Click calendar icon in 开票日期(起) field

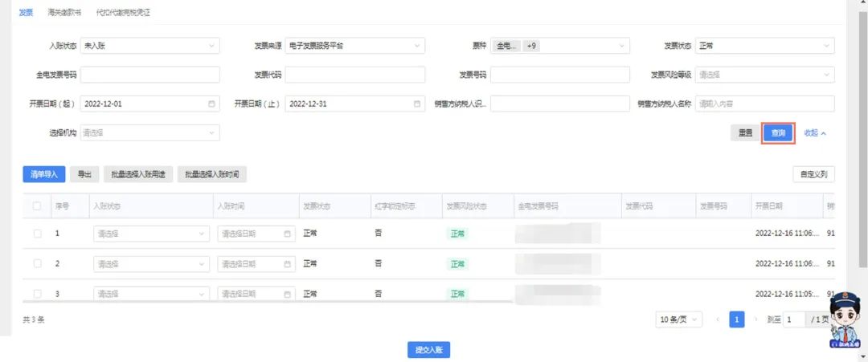[x=212, y=104]
